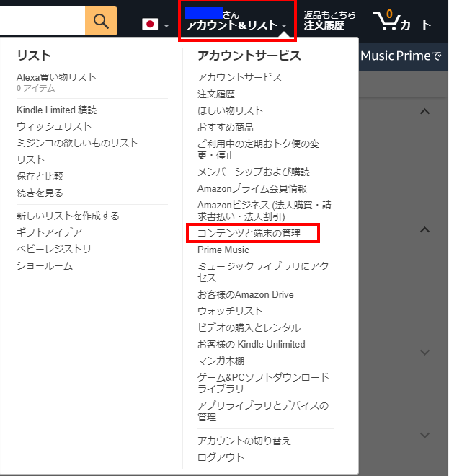This screenshot has height=476, width=449.
Task: Open ウォッチリスト
Action: (230, 311)
